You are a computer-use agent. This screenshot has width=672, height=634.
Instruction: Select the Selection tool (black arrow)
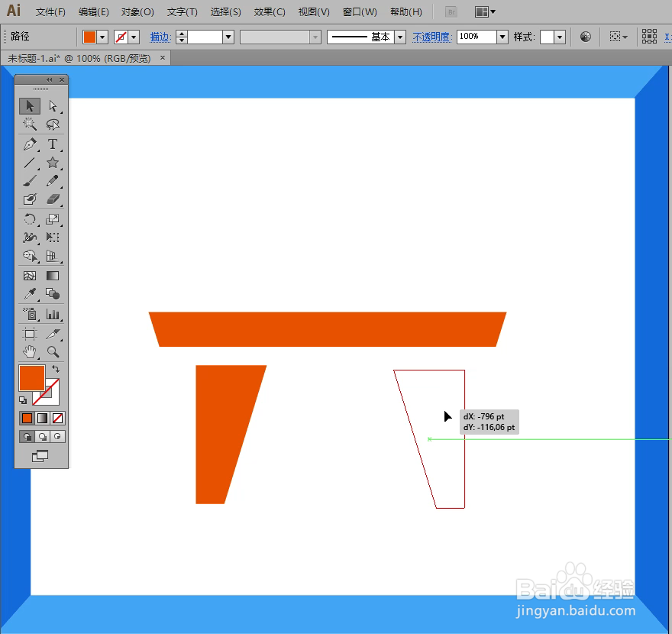30,106
